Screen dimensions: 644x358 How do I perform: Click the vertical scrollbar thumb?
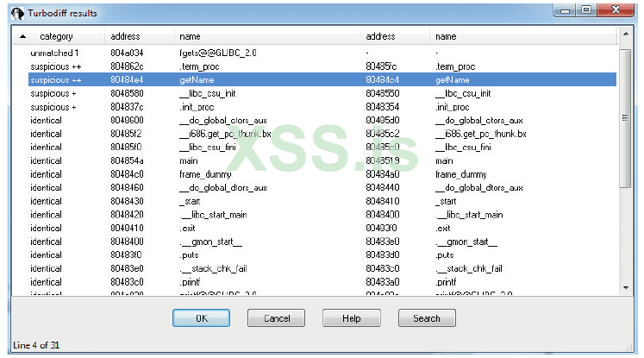tap(626, 118)
